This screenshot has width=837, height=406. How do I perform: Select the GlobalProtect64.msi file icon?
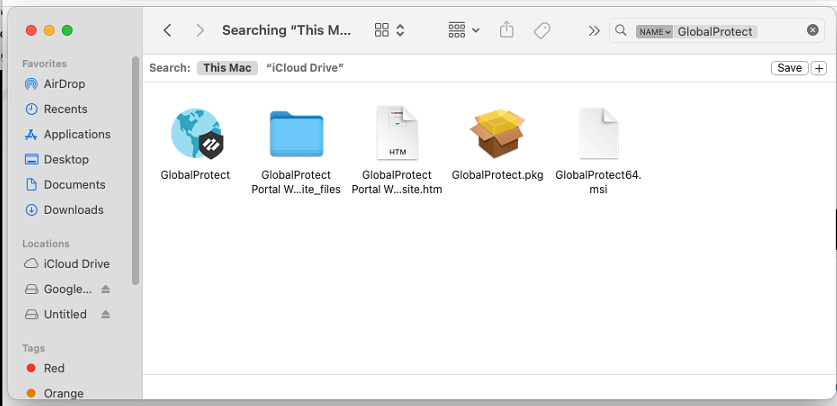[x=598, y=133]
